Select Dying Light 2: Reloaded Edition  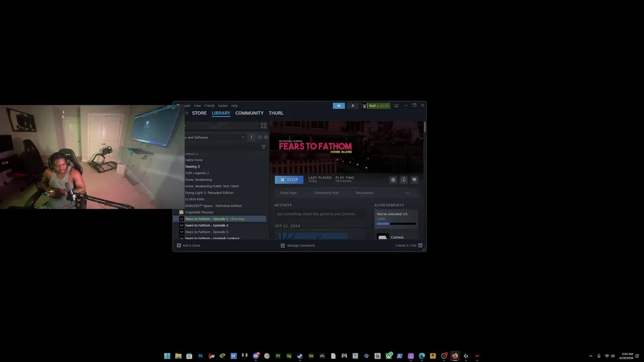pyautogui.click(x=209, y=193)
